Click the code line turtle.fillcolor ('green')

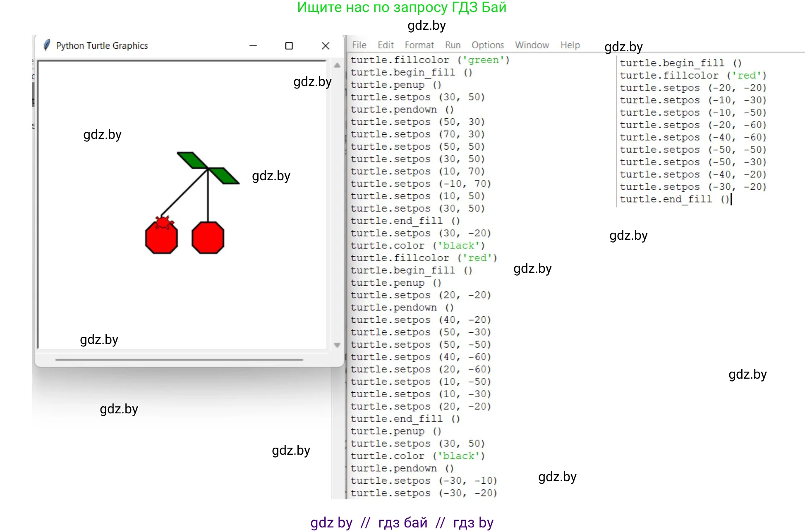click(430, 60)
